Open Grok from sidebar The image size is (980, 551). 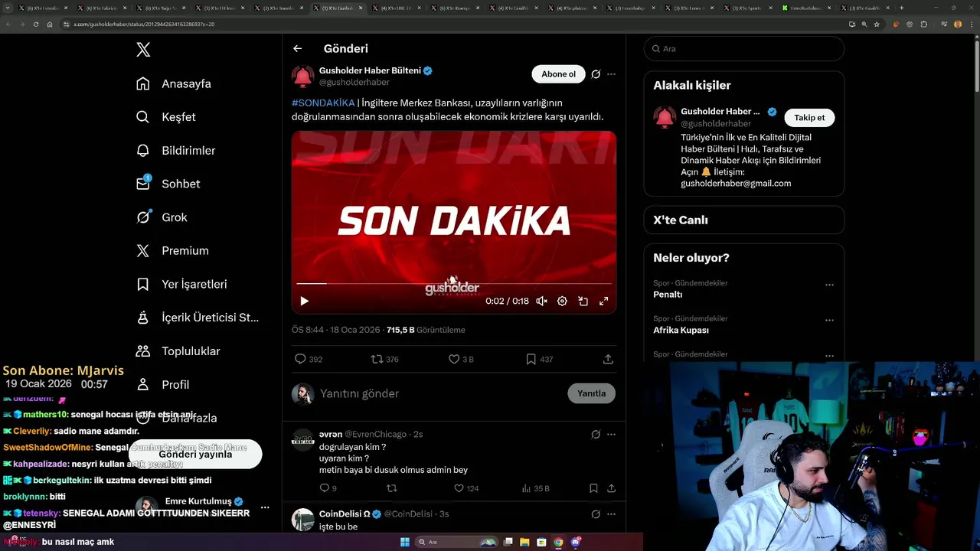[162, 217]
